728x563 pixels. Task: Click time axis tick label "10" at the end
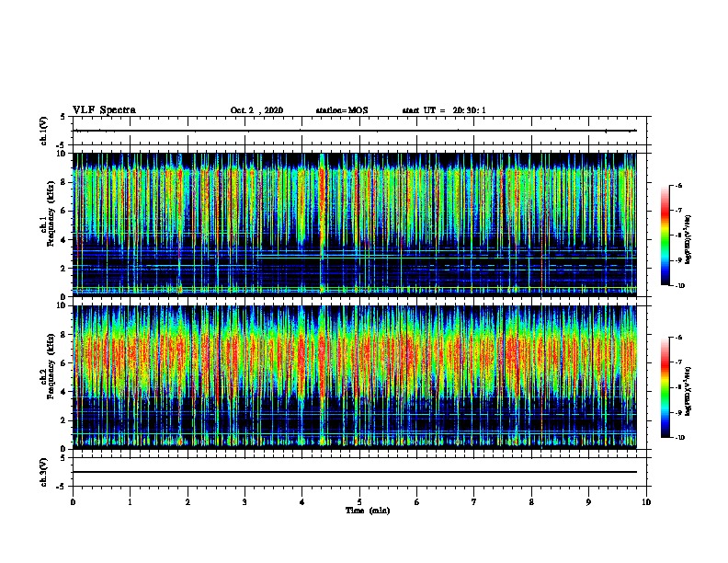pos(646,502)
